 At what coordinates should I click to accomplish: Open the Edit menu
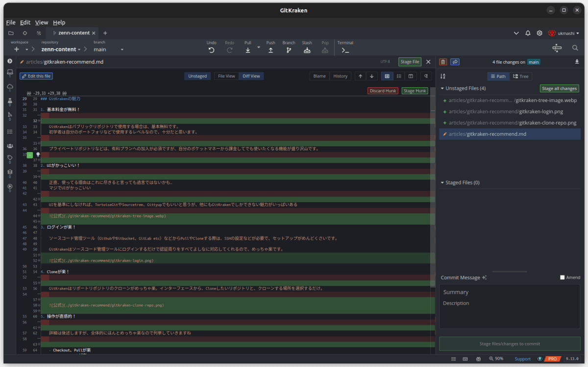(25, 22)
